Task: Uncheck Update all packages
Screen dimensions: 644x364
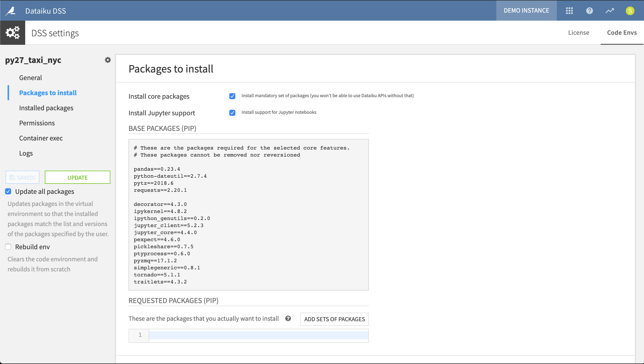Action: tap(8, 191)
